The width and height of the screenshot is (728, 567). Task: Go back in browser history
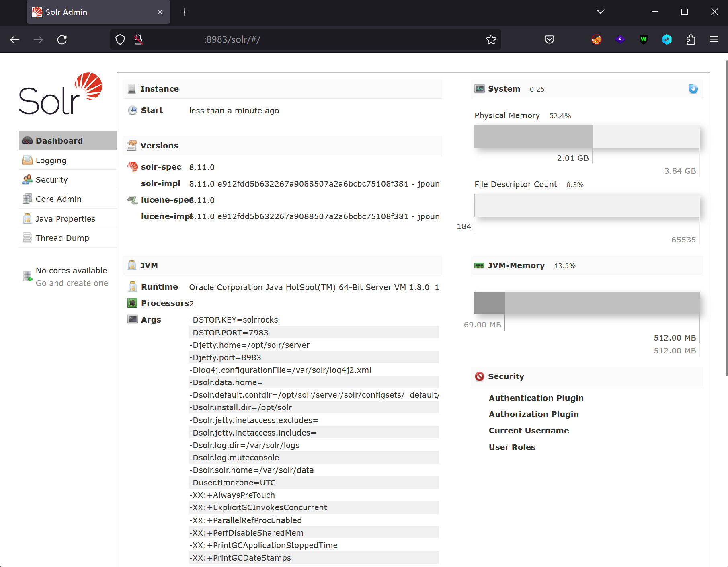coord(15,39)
